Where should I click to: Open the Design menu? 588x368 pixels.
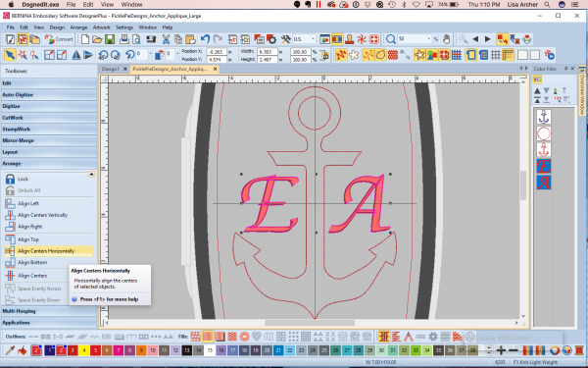57,27
